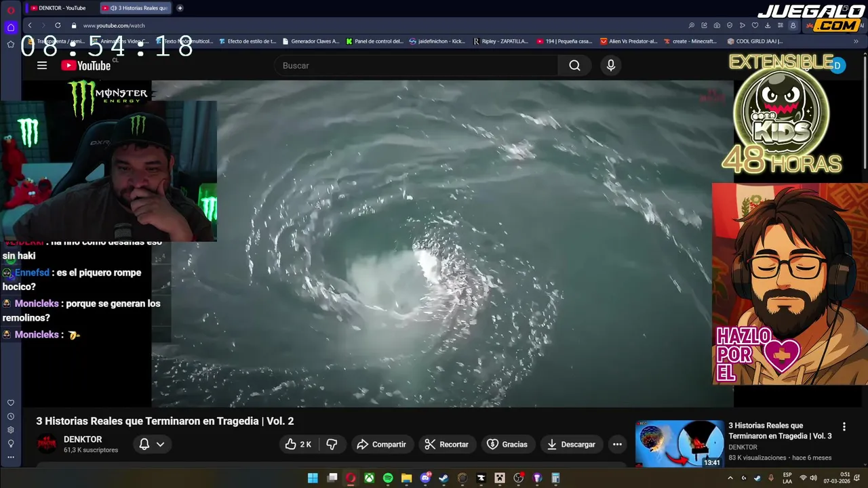Toggle notification bell for DENKTOR

[144, 445]
